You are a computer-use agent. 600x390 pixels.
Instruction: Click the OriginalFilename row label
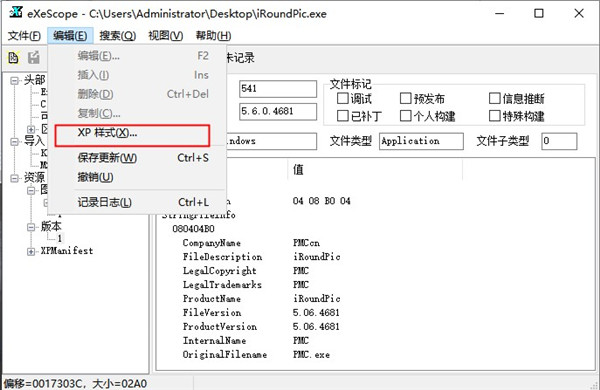click(225, 354)
